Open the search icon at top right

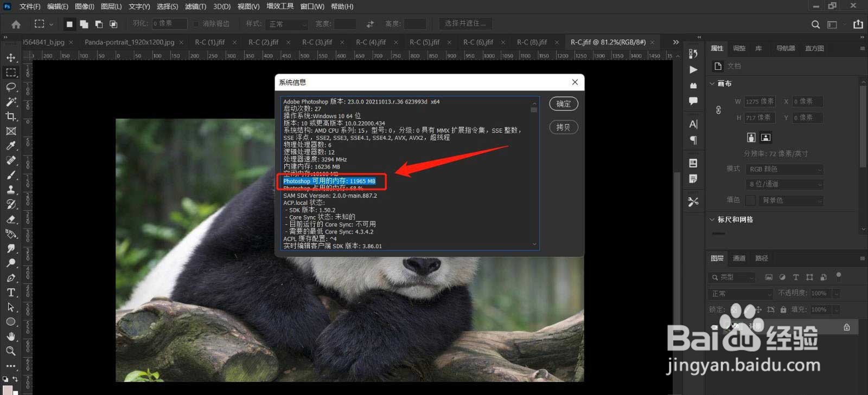pos(815,24)
